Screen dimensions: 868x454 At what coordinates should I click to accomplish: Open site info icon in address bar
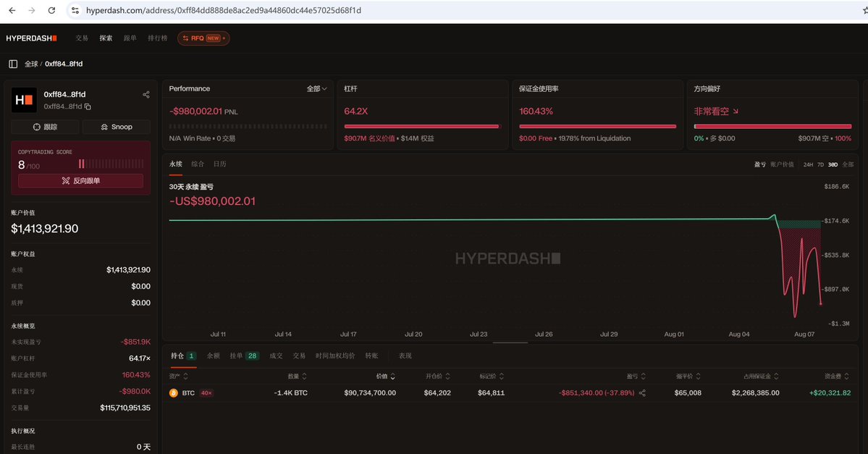coord(75,11)
